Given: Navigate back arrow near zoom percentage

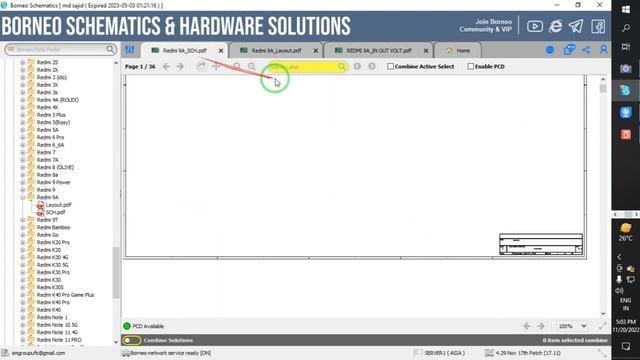Looking at the screenshot, I should pyautogui.click(x=527, y=326).
